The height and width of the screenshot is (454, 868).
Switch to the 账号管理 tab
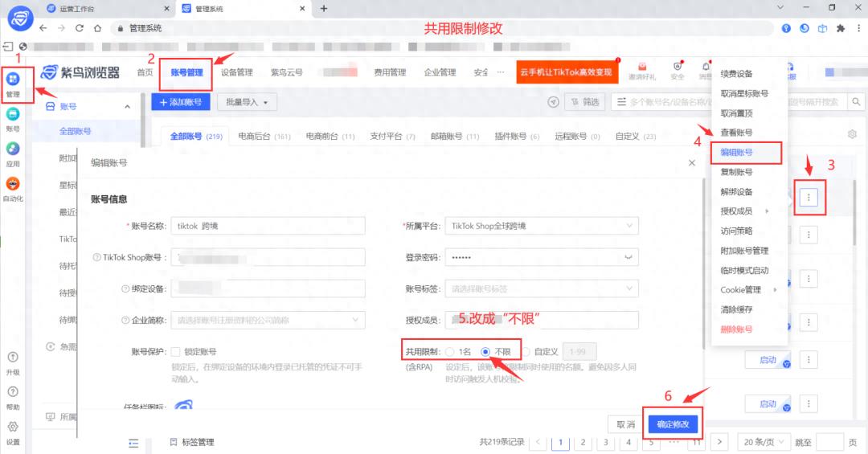coord(186,72)
